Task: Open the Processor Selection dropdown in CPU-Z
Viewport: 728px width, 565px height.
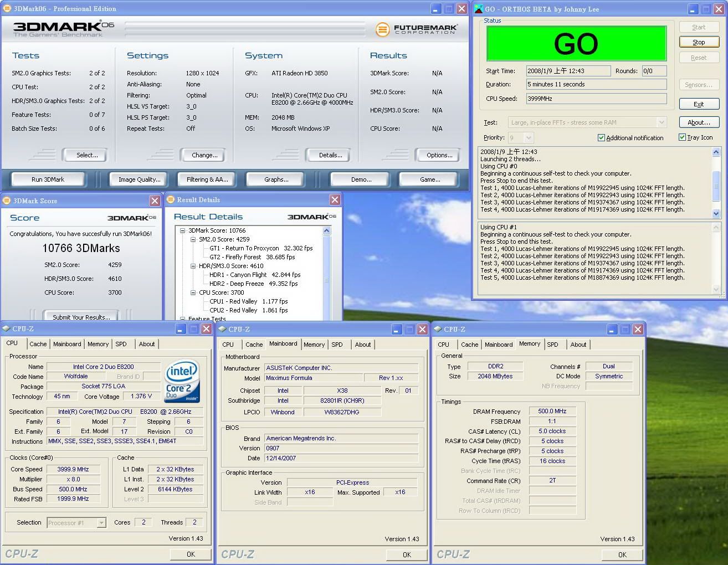Action: [x=101, y=522]
